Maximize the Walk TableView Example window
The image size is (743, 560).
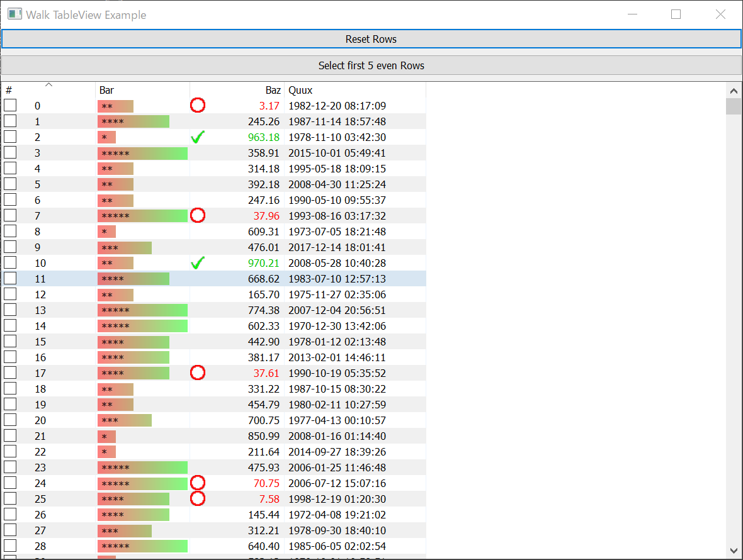pyautogui.click(x=676, y=14)
